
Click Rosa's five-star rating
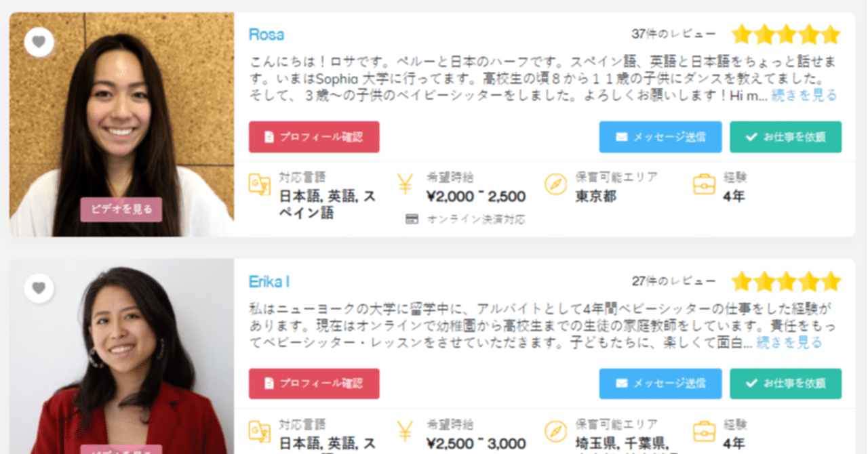coord(786,35)
